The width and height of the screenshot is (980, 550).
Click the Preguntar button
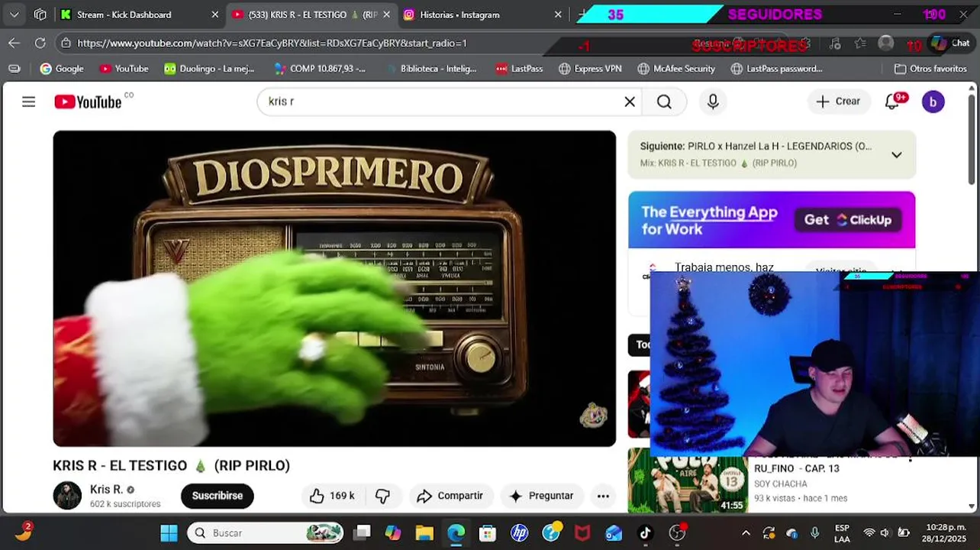[x=541, y=496]
